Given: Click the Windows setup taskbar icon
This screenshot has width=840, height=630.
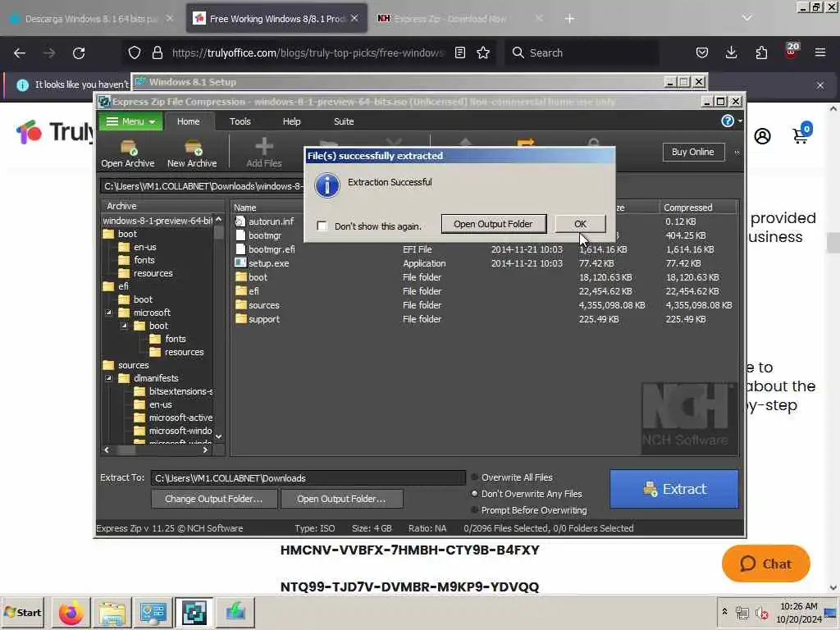Looking at the screenshot, I should 235,612.
